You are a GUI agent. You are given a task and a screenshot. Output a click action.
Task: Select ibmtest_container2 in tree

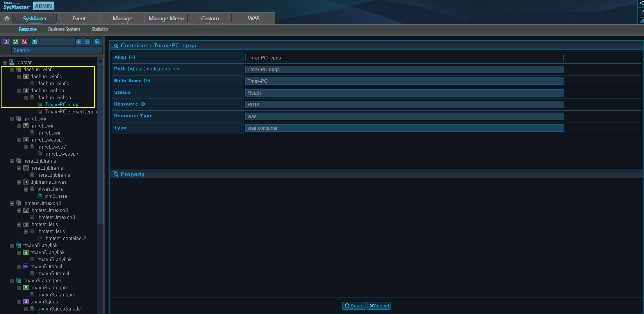(65, 238)
